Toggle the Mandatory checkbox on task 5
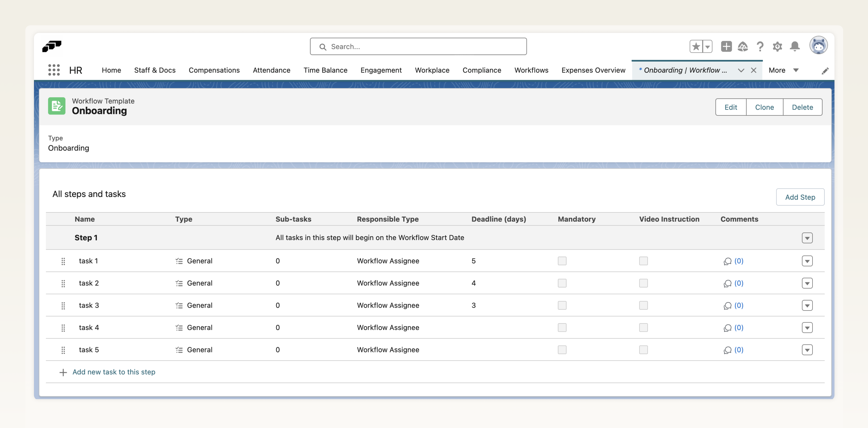This screenshot has width=868, height=428. (562, 350)
